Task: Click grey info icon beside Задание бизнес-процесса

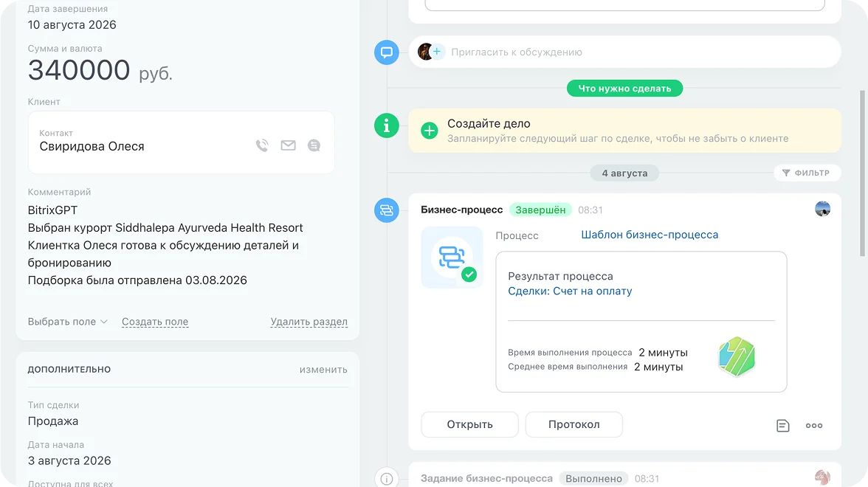Action: 387,478
